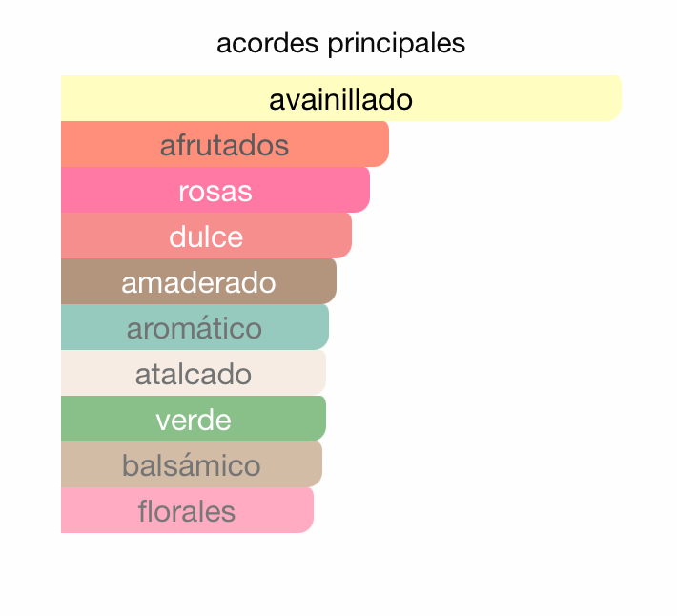Click the 'atalcado' text label
The height and width of the screenshot is (616, 677).
[194, 374]
